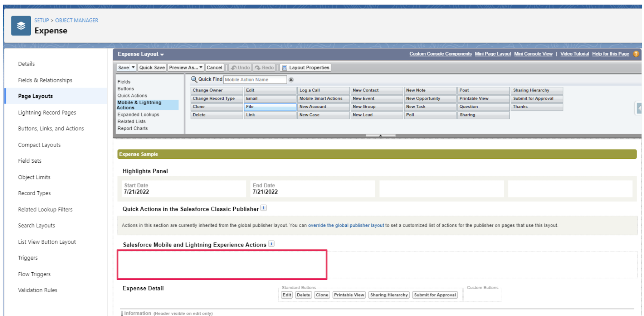Open Field Sets section
The height and width of the screenshot is (316, 644).
point(30,161)
